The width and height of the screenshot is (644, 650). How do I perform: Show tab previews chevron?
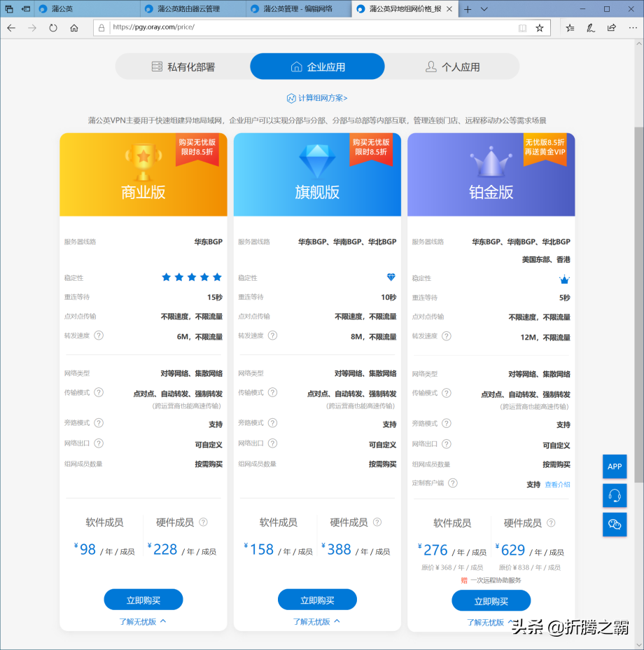(x=484, y=9)
